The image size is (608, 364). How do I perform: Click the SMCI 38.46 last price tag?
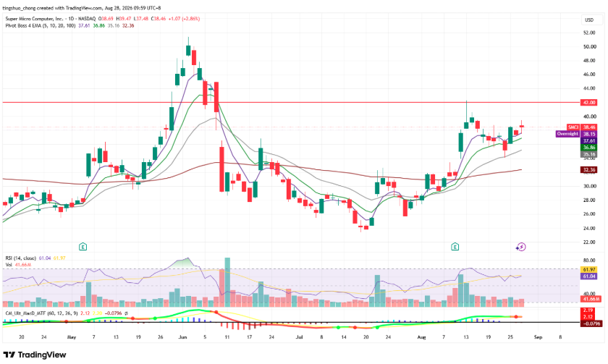click(582, 127)
